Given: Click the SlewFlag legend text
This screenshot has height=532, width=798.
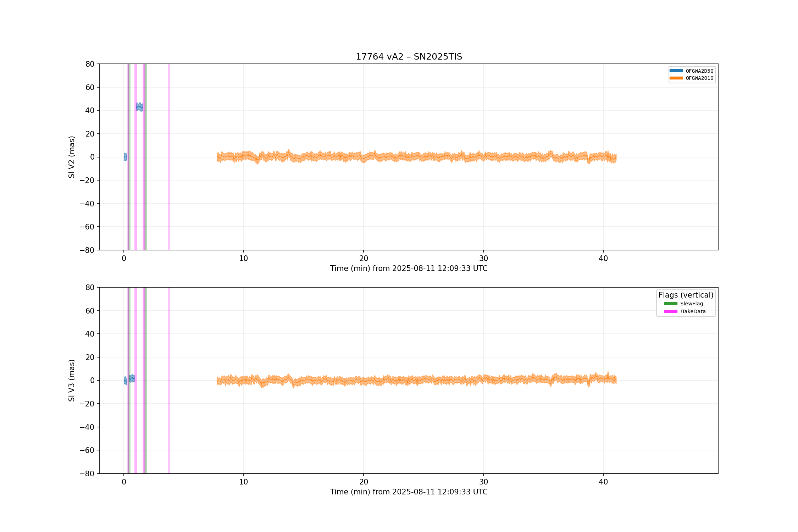Looking at the screenshot, I should tap(692, 304).
